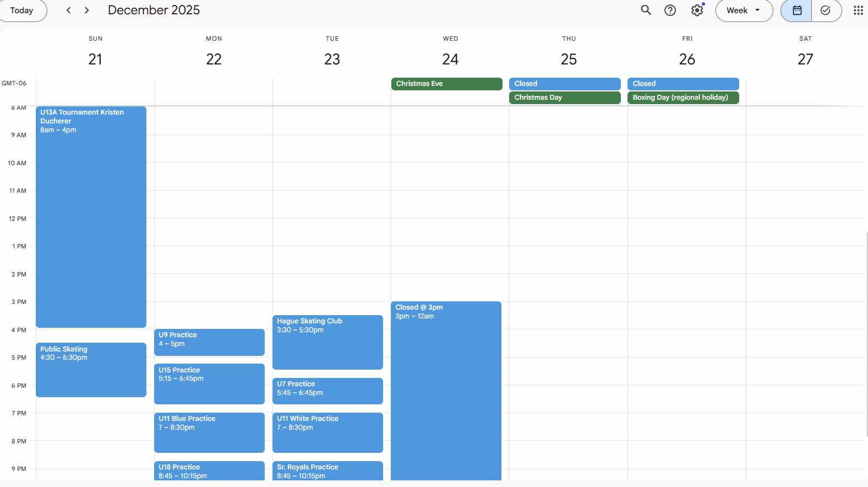Viewport: 868px width, 487px height.
Task: Open Wednesday 24 day view
Action: tap(450, 59)
